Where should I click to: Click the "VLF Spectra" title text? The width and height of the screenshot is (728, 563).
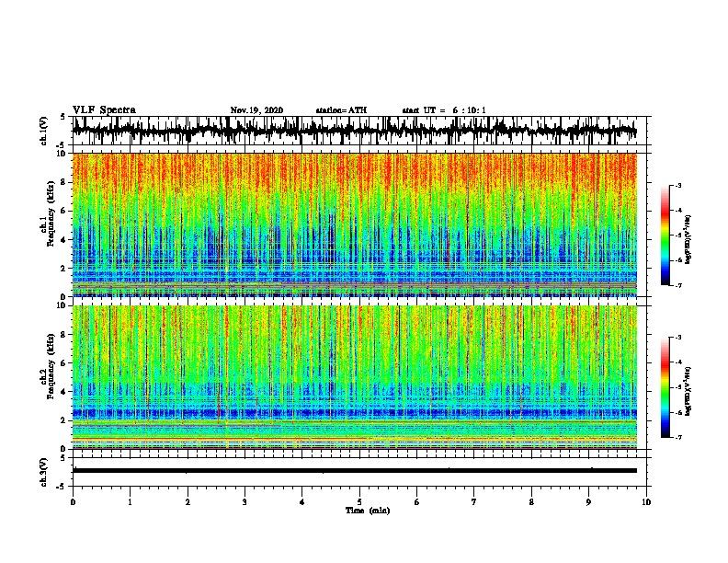104,110
